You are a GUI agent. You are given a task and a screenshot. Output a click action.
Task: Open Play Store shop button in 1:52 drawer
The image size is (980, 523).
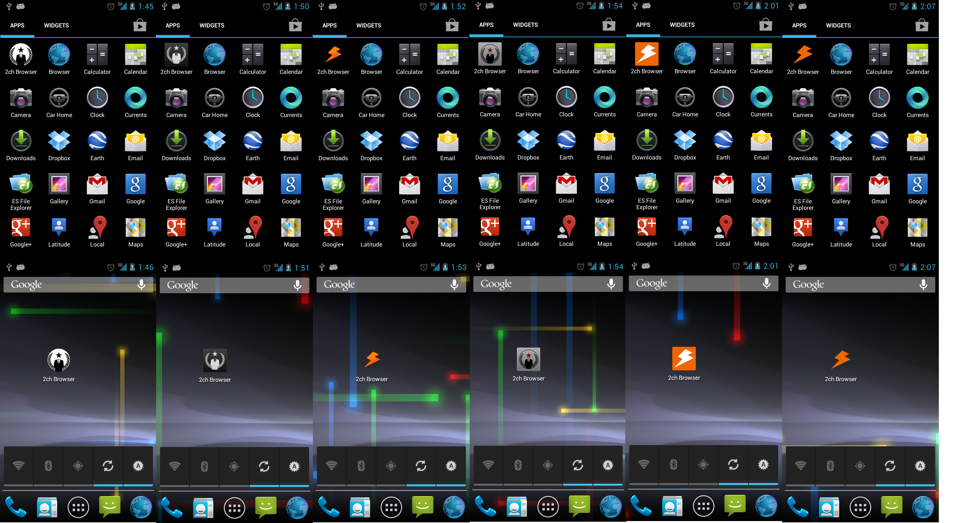pyautogui.click(x=452, y=25)
